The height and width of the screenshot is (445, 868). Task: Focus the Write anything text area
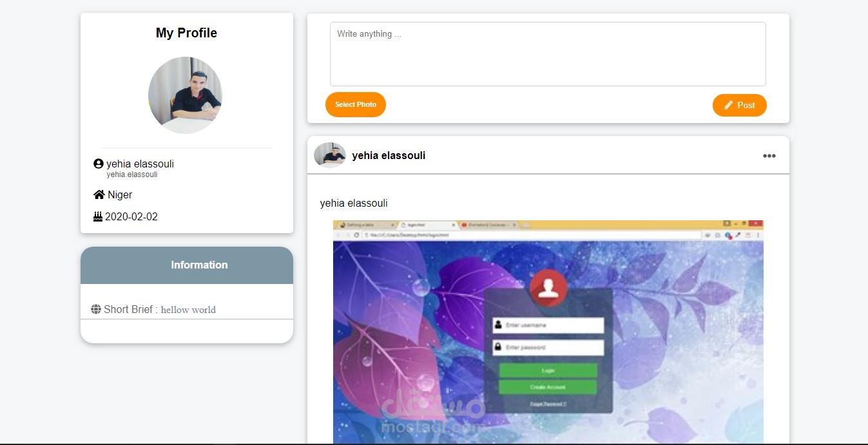[548, 54]
